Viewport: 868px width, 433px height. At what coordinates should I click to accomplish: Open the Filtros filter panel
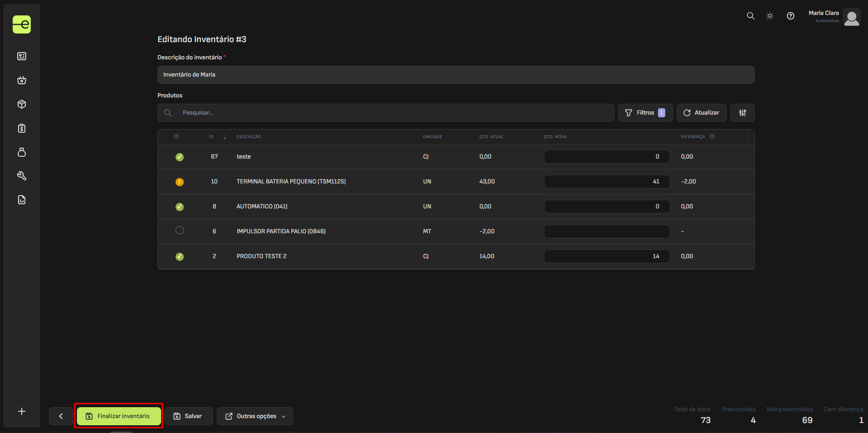point(645,113)
